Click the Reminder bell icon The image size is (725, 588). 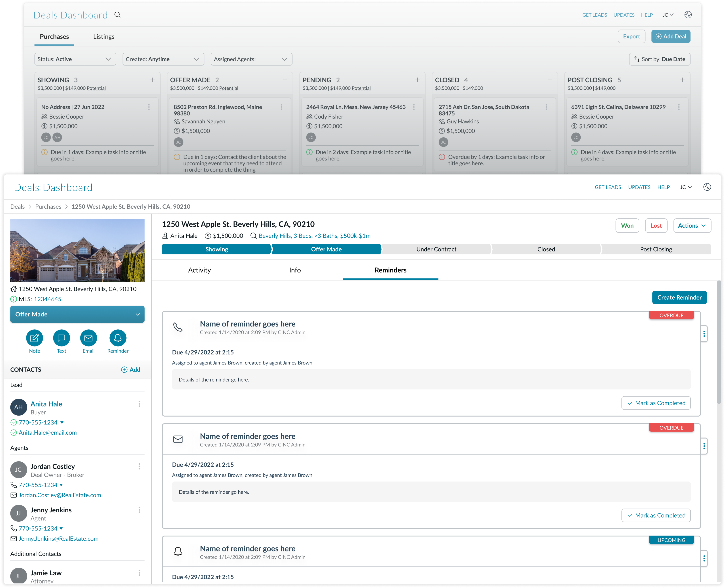(118, 338)
